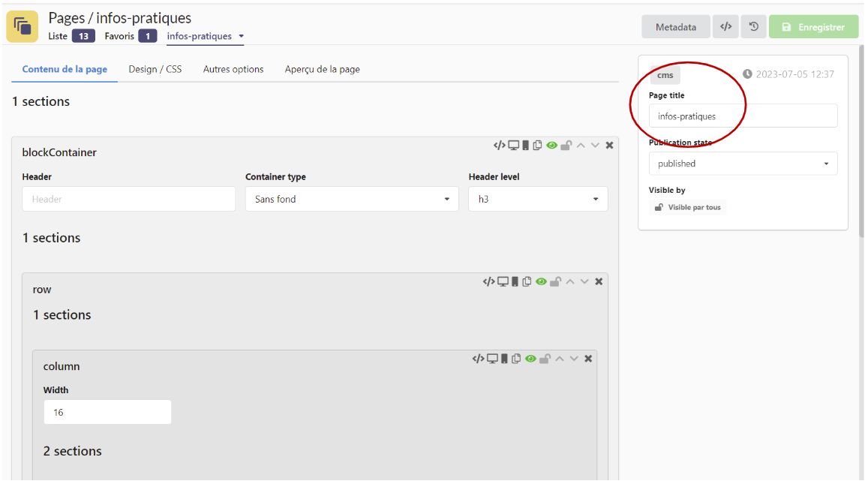
Task: Move row section up
Action: tap(570, 282)
